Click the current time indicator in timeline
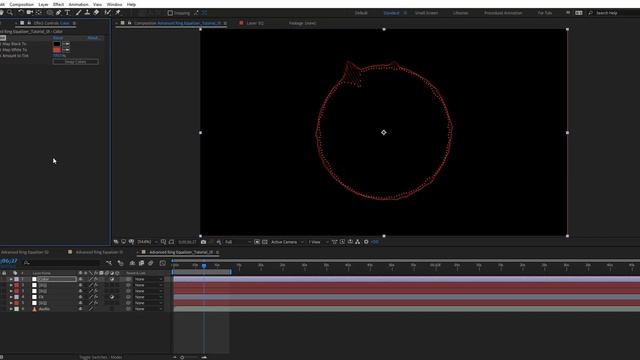 coord(204,266)
